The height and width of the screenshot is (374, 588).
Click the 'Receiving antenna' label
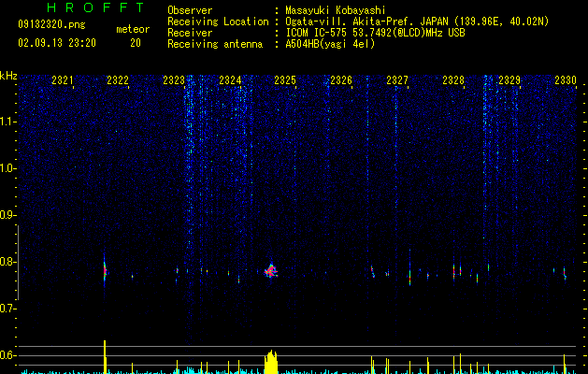215,44
